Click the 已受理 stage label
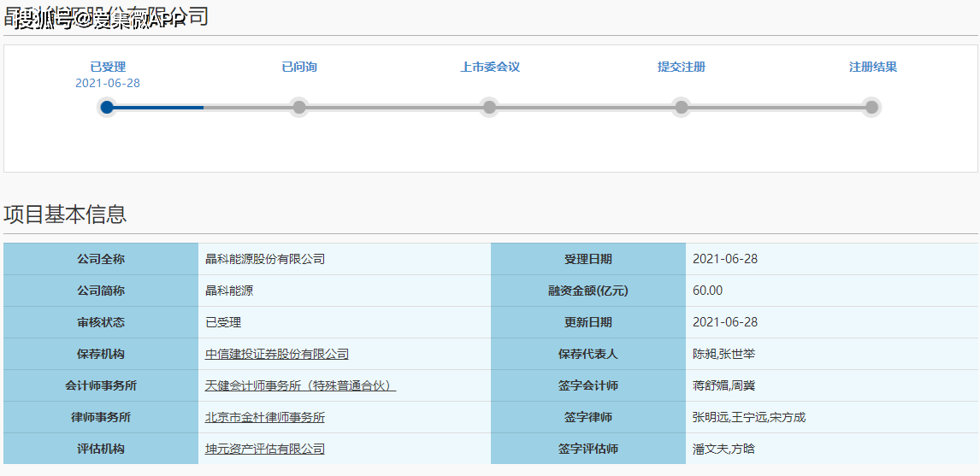Screen dimensions: 980x476 pyautogui.click(x=108, y=67)
